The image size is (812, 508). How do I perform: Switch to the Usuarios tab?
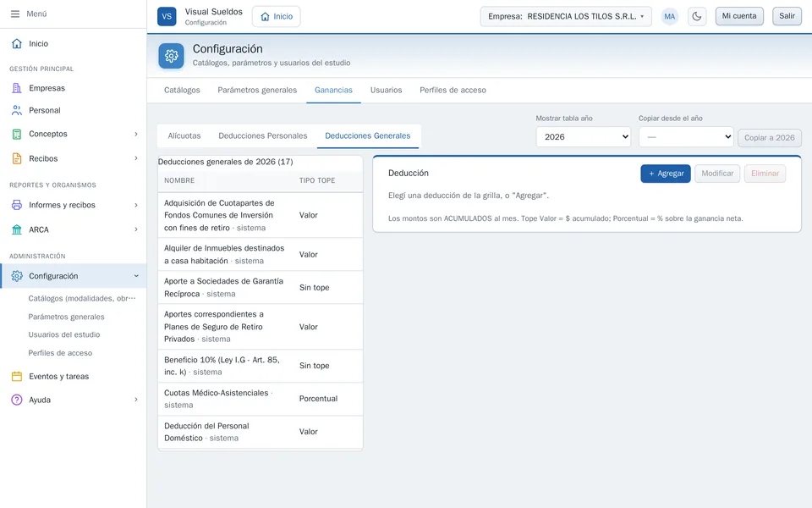click(386, 91)
